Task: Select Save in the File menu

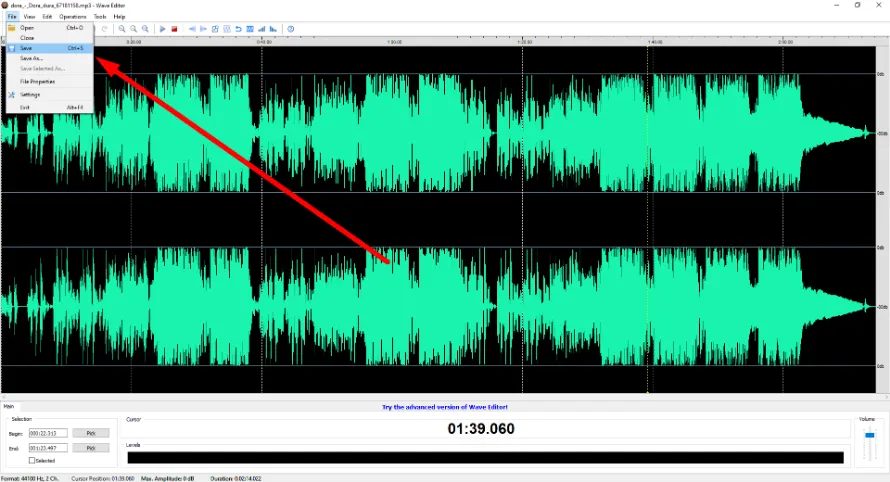Action: 49,48
